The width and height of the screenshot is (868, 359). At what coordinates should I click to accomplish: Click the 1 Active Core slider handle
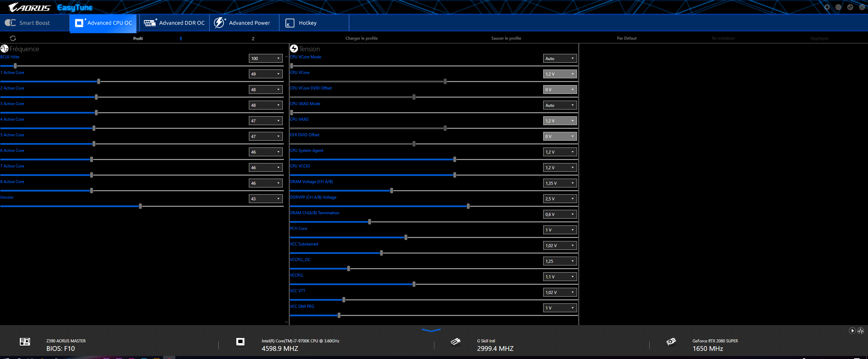tap(99, 81)
